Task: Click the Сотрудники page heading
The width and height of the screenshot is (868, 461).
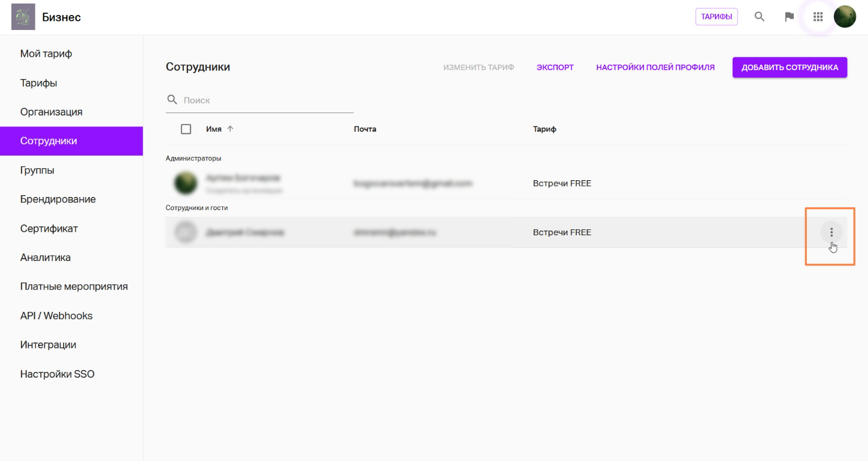Action: [198, 67]
